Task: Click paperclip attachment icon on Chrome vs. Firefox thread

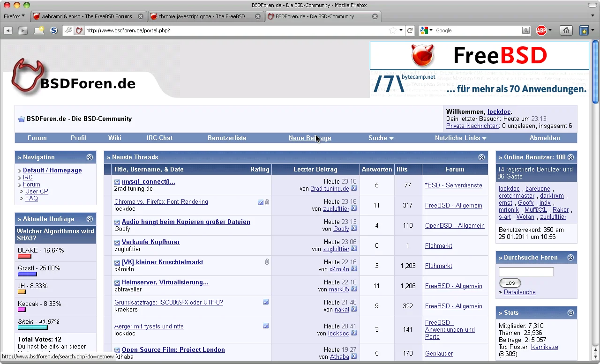Action: (267, 202)
